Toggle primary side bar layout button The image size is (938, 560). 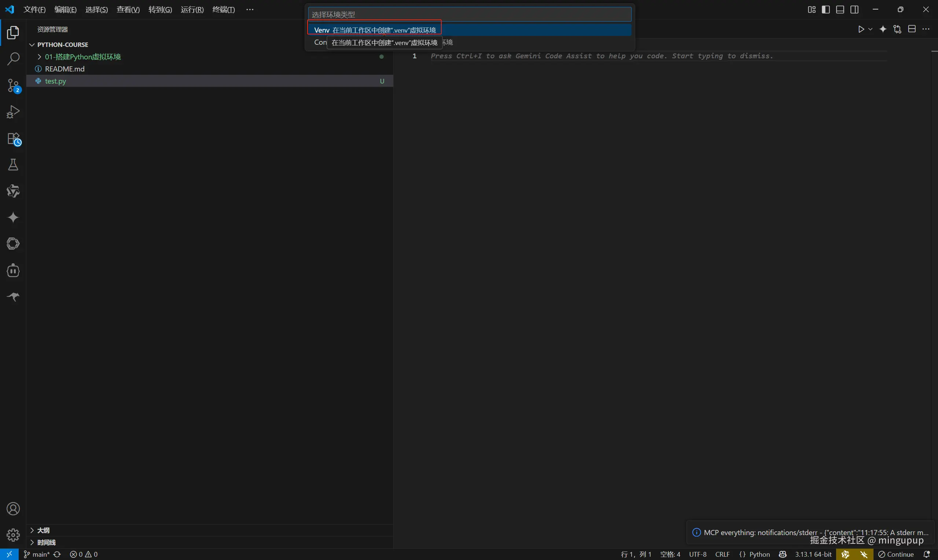click(825, 10)
